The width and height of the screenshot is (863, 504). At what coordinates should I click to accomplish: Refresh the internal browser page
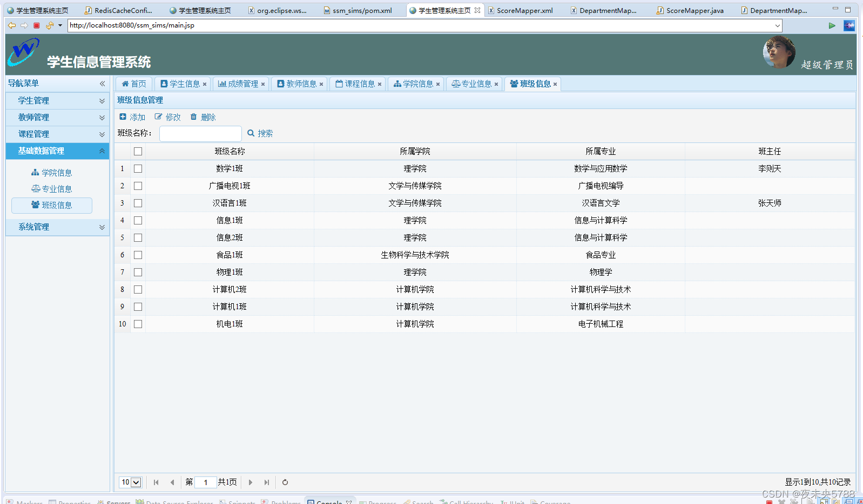click(50, 25)
